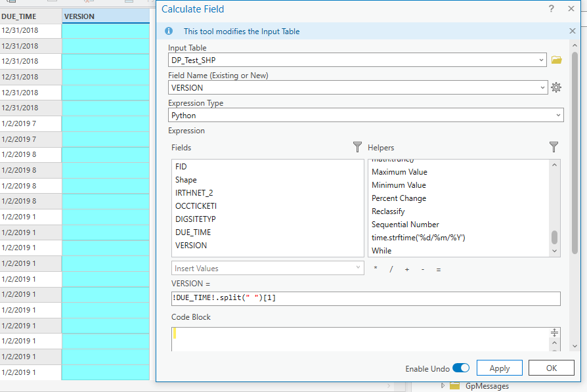
Task: Open the Input Table dropdown
Action: point(542,59)
